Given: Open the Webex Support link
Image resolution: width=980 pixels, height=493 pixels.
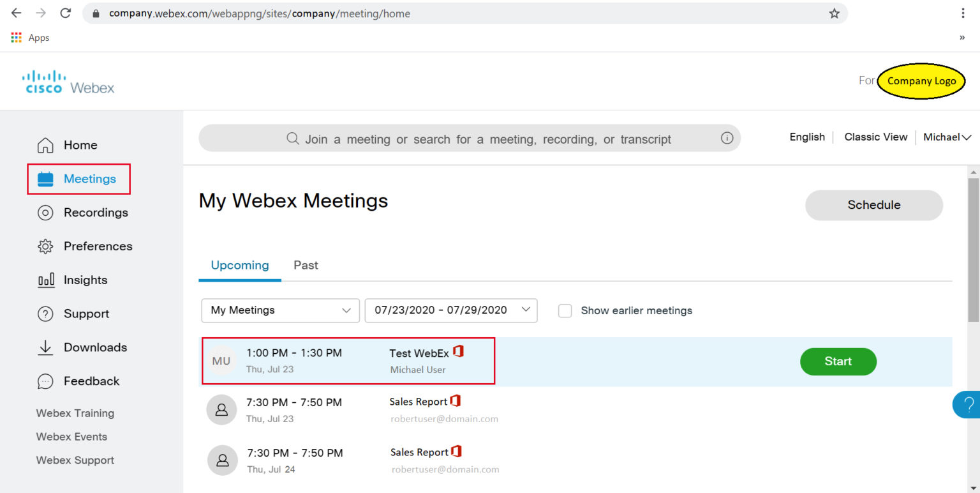Looking at the screenshot, I should click(x=75, y=460).
